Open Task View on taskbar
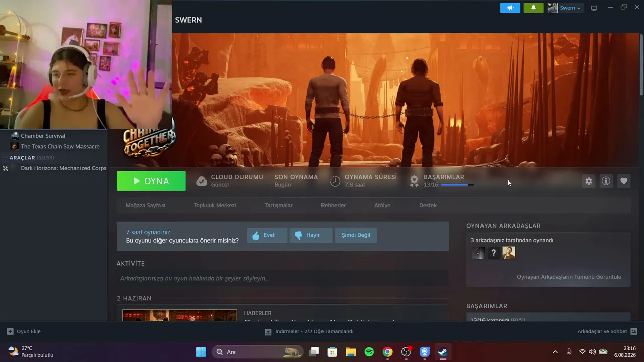Screen dimensions: 644x362 pyautogui.click(x=314, y=352)
